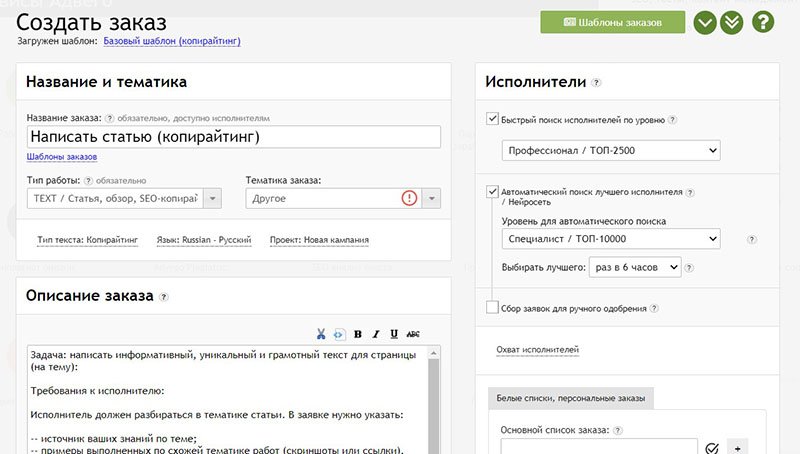Open the Специалист / ТОП-10000 dropdown

click(611, 239)
